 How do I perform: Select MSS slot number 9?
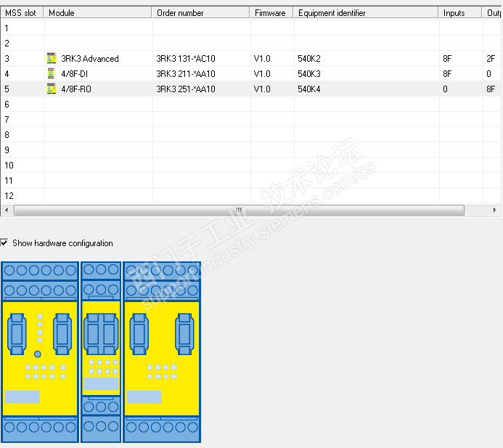7,150
